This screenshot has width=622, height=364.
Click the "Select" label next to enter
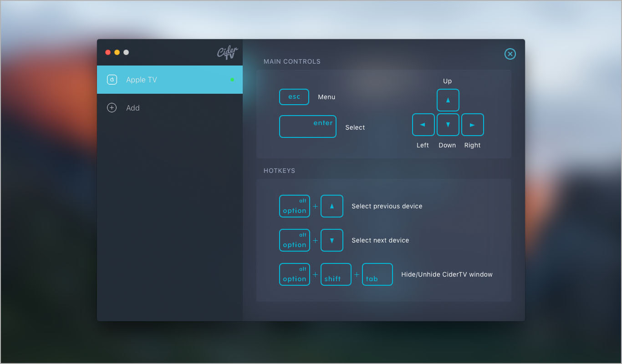[x=355, y=127]
